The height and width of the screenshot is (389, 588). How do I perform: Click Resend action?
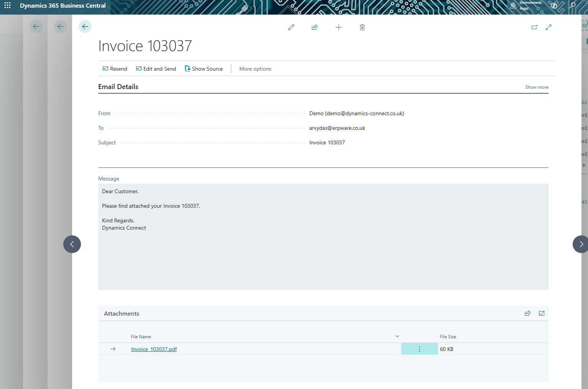(115, 69)
